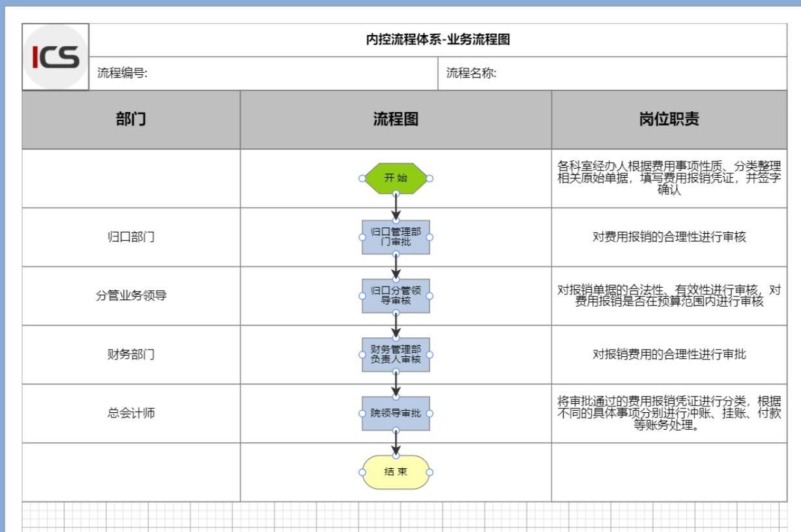
Task: Click the 财务部门 department cell
Action: pos(131,355)
